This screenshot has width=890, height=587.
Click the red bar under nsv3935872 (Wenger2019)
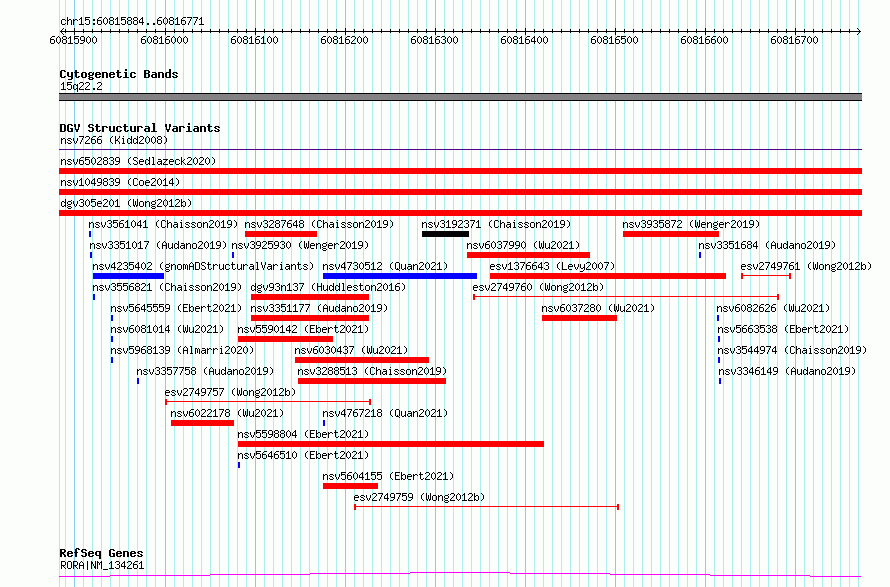[671, 234]
